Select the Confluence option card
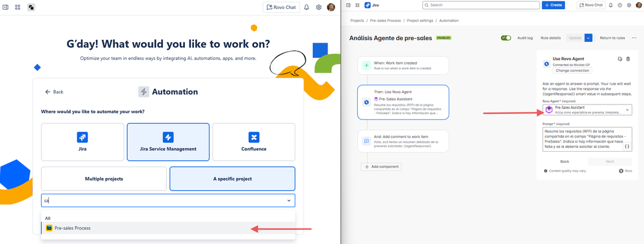 click(x=254, y=142)
